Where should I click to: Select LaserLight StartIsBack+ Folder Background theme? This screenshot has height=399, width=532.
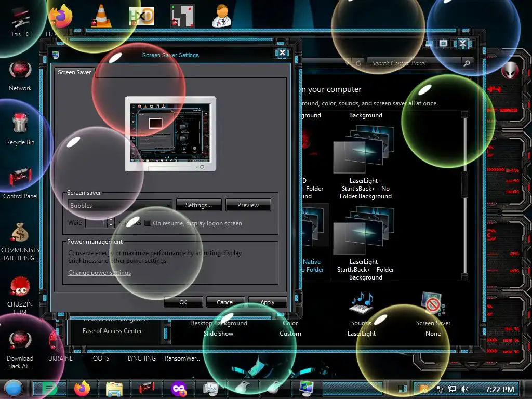tap(366, 244)
